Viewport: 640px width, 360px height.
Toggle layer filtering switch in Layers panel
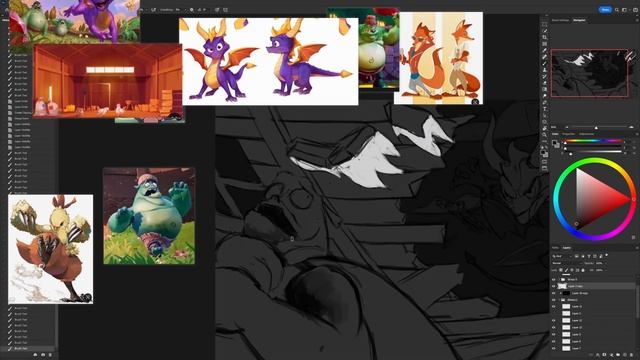click(x=607, y=255)
